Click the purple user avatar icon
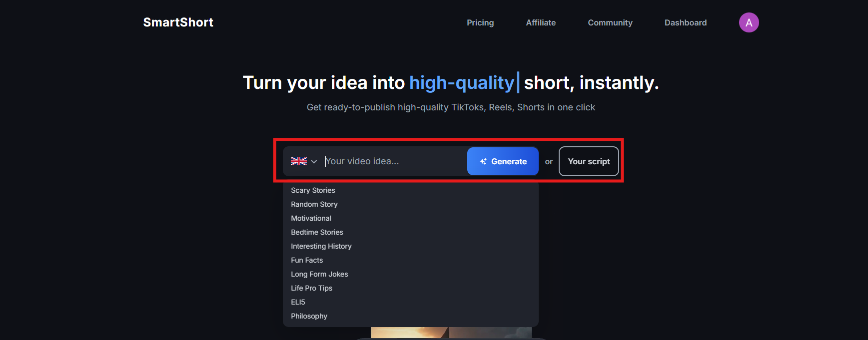 (749, 22)
